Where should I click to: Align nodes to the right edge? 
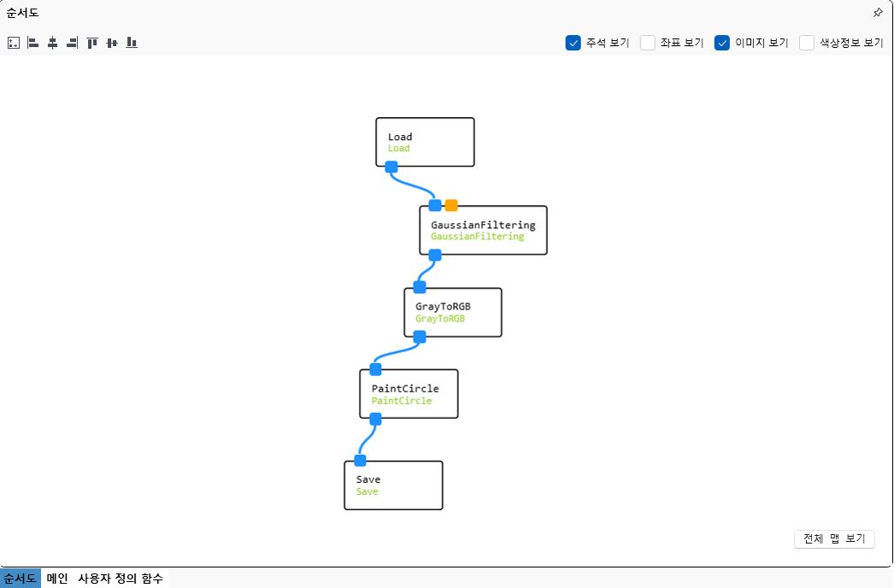coord(72,43)
